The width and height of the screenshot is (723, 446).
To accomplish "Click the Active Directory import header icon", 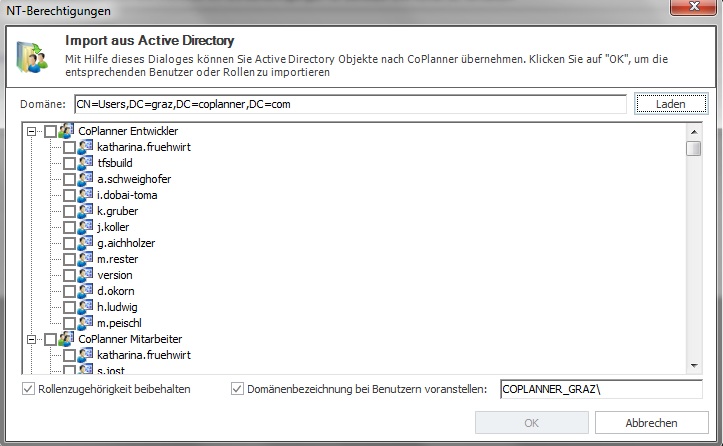I will click(32, 57).
